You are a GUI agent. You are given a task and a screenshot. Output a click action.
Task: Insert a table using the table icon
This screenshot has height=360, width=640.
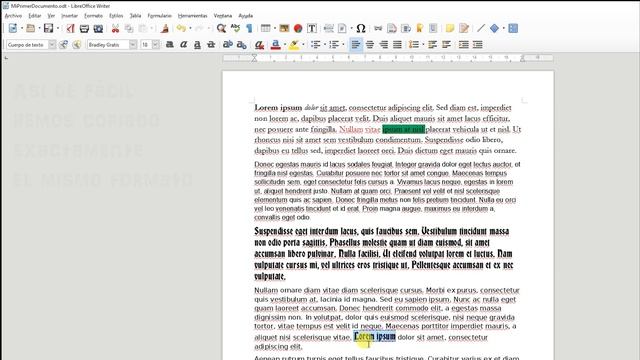coord(266,28)
